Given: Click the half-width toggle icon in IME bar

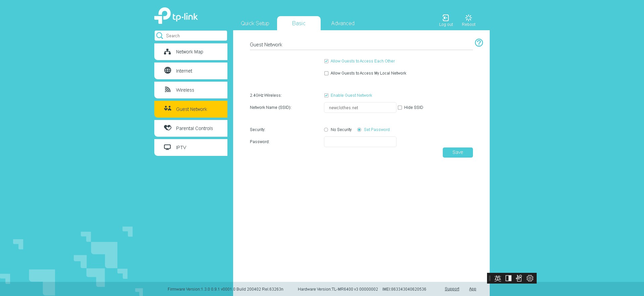Looking at the screenshot, I should [x=508, y=278].
